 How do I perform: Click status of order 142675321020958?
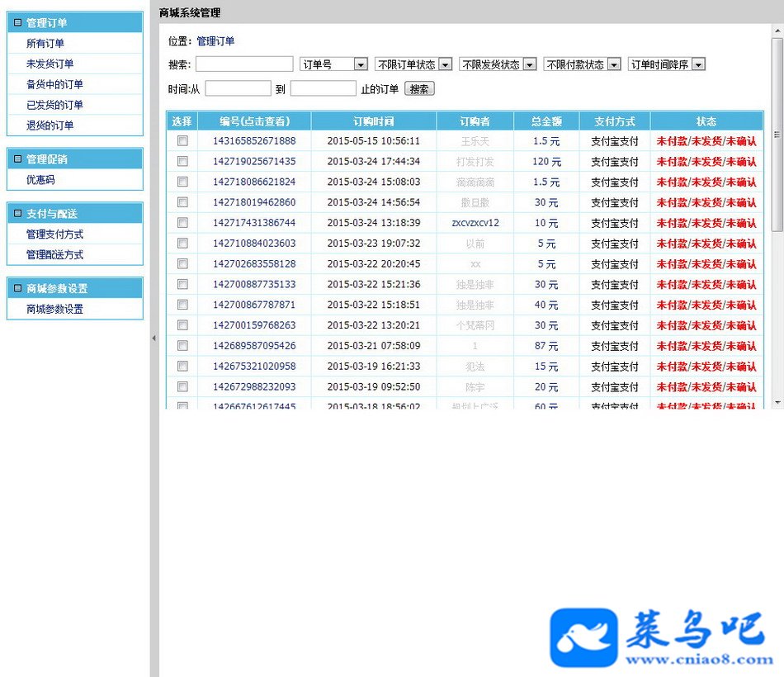point(706,367)
